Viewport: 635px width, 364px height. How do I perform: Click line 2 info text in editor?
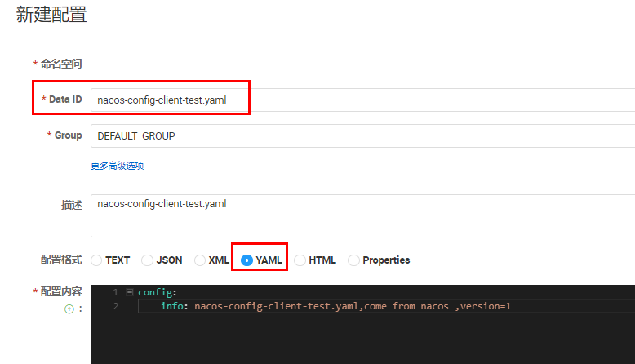335,306
